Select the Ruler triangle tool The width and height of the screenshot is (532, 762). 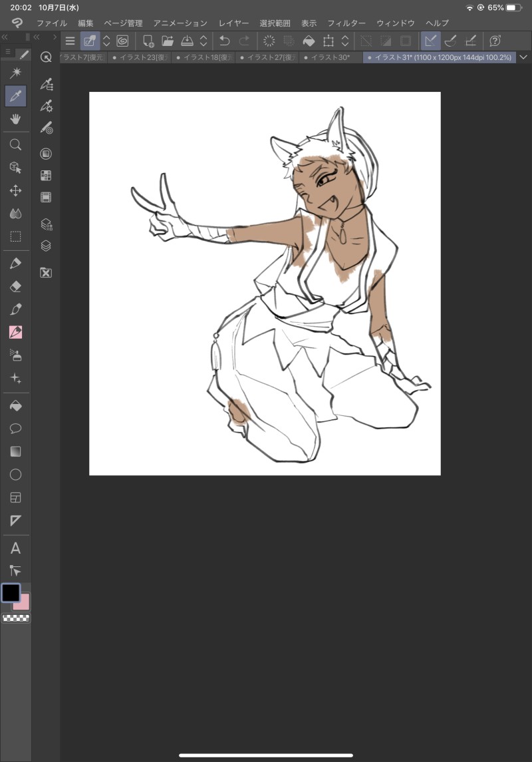click(x=15, y=520)
